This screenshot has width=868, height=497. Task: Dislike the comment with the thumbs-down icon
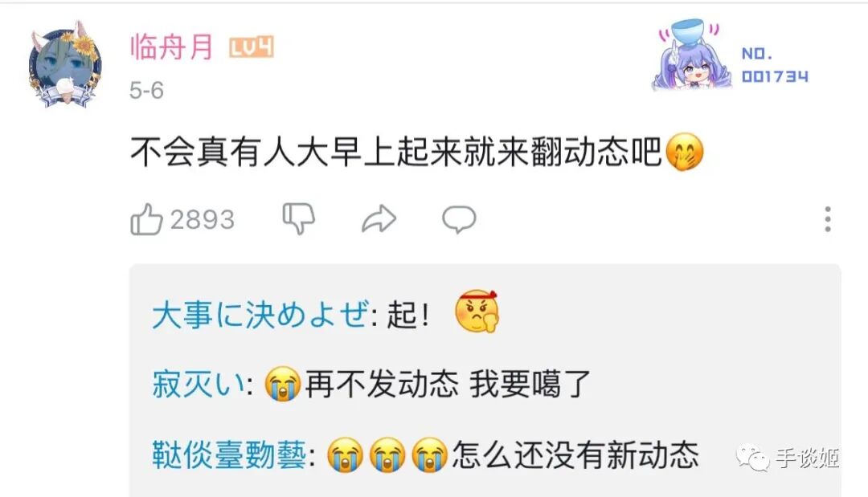point(299,218)
